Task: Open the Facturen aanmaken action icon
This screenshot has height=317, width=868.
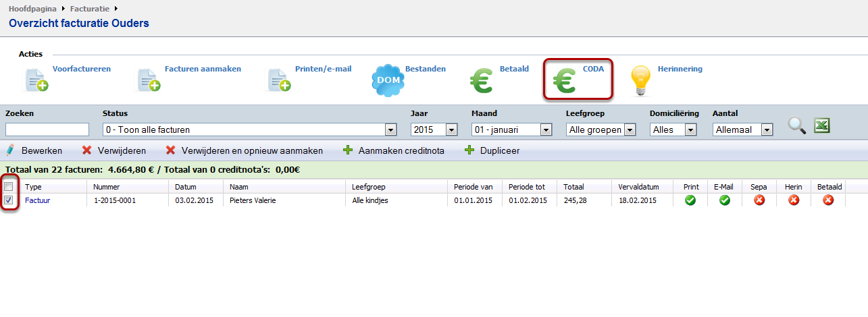Action: [x=149, y=80]
